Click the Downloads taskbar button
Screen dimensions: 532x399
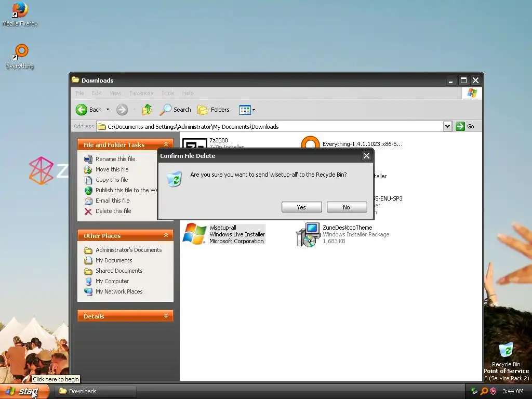pos(95,391)
